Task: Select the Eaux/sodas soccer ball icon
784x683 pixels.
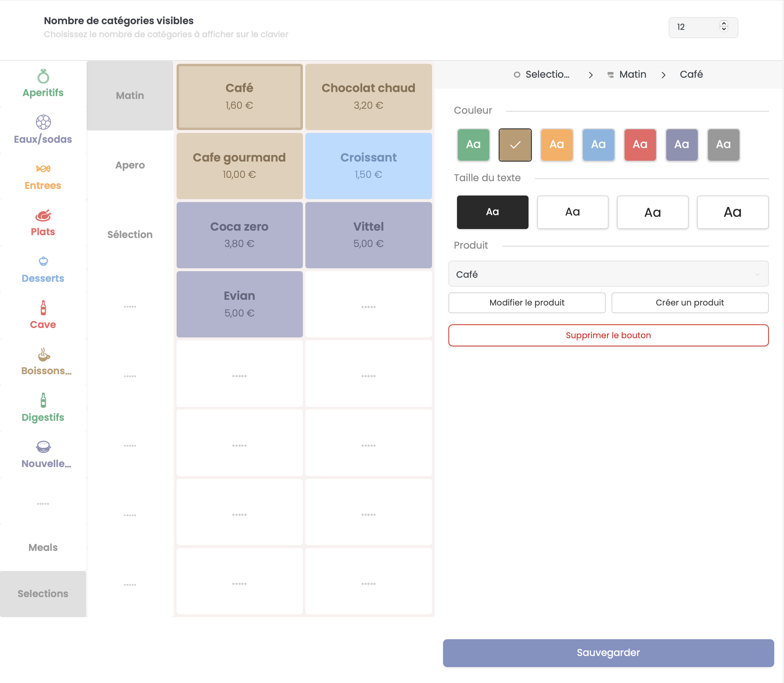Action: point(43,122)
